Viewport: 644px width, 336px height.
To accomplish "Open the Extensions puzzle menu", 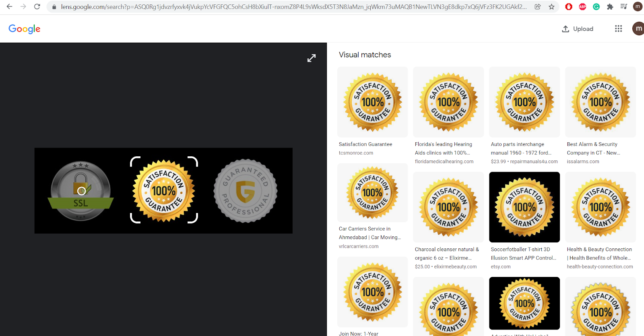I will click(610, 7).
